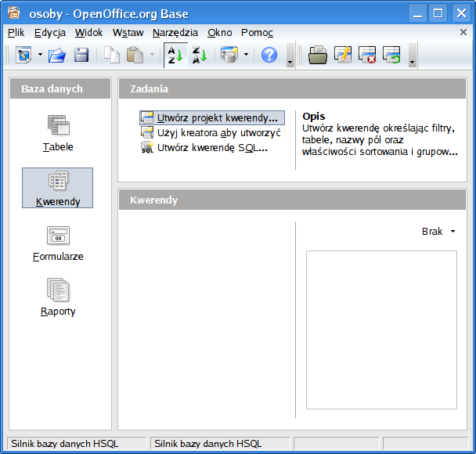The image size is (476, 454).
Task: Open the Brak preview mode dropdown
Action: click(x=438, y=231)
